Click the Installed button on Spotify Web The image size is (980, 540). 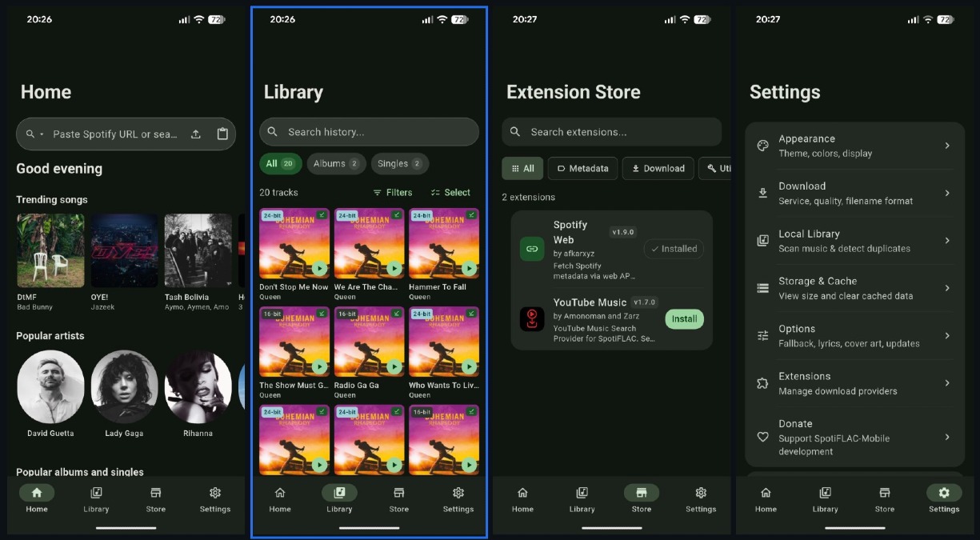(674, 249)
